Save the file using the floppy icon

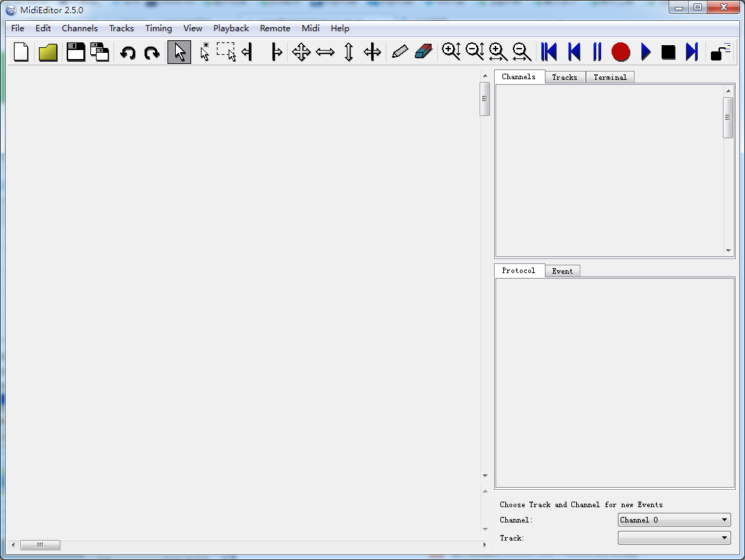tap(76, 52)
